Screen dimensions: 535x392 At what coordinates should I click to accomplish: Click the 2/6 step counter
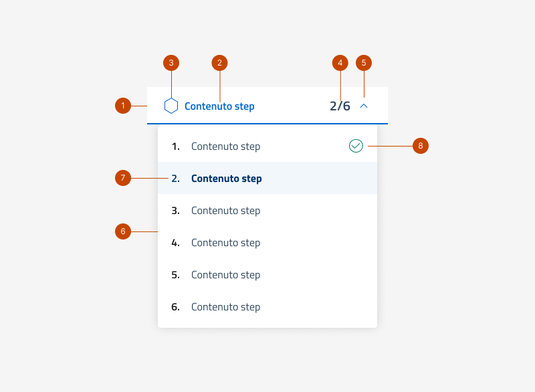pos(340,106)
